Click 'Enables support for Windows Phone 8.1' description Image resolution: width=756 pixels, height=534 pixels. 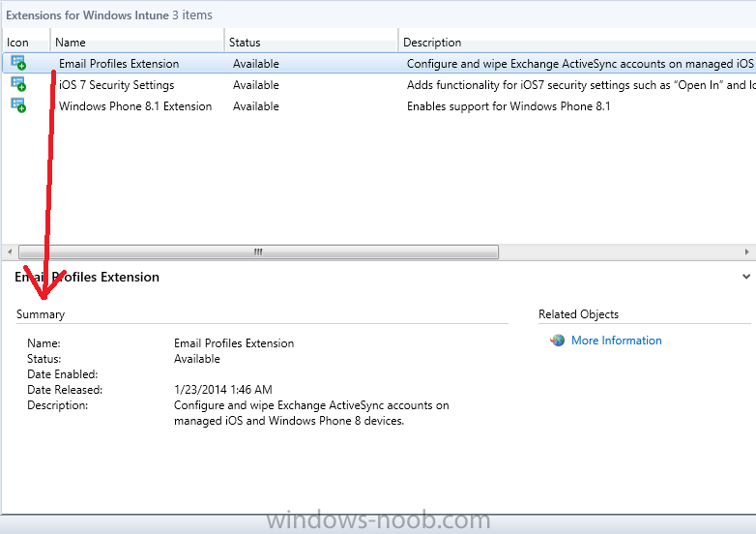coord(509,106)
